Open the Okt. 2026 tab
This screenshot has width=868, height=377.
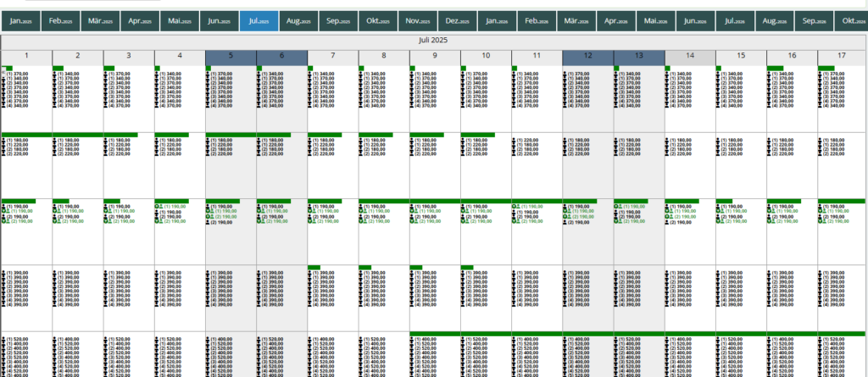851,21
